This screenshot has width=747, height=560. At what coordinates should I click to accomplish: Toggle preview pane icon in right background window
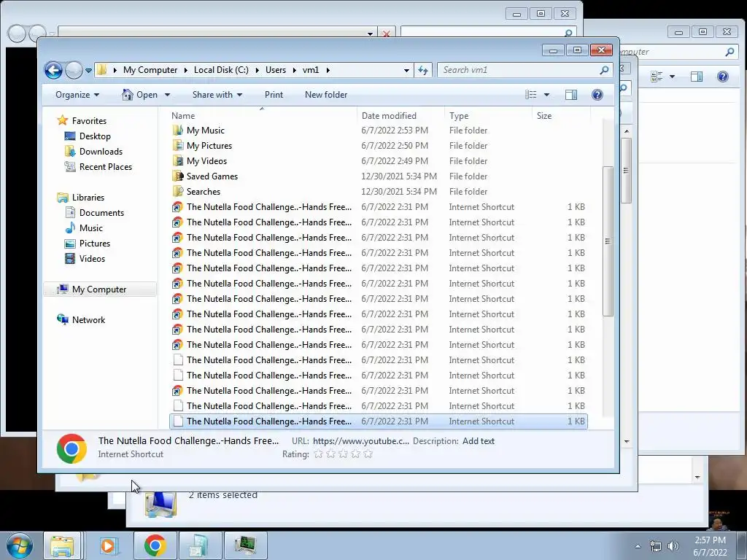[x=697, y=76]
